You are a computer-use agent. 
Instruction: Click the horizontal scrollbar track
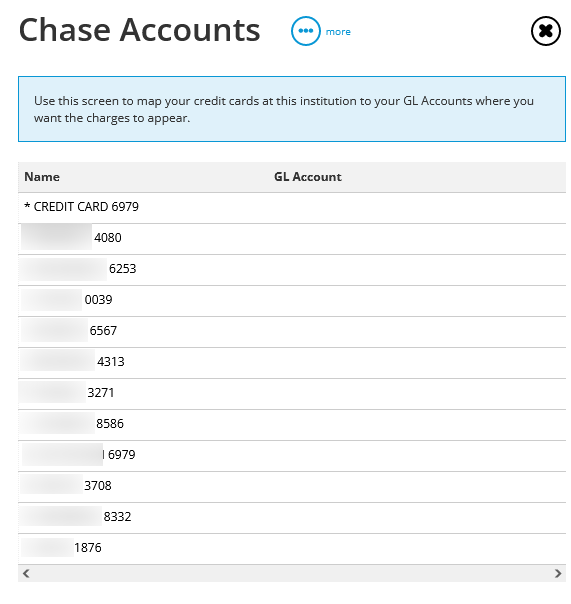pos(292,573)
